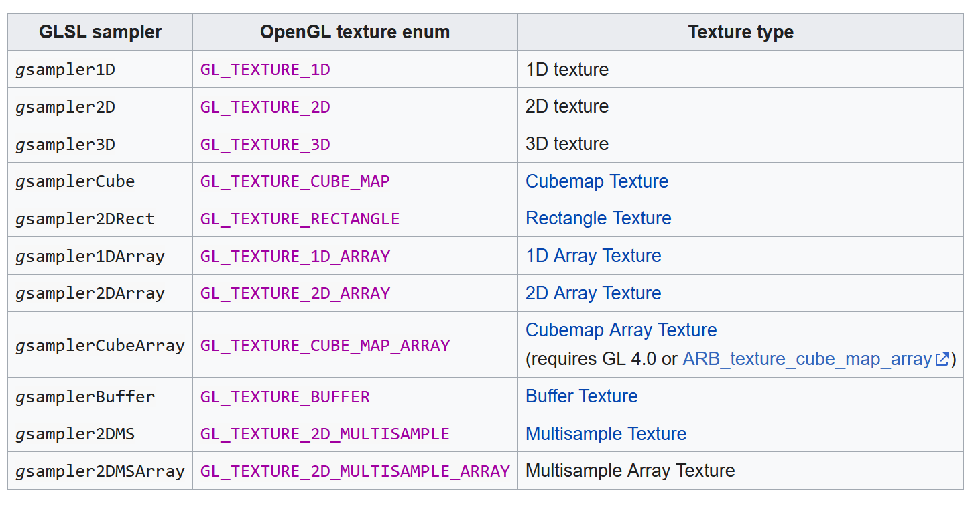The image size is (980, 513).
Task: Click the GL_TEXTURE_RECTANGLE enum text
Action: click(x=300, y=219)
